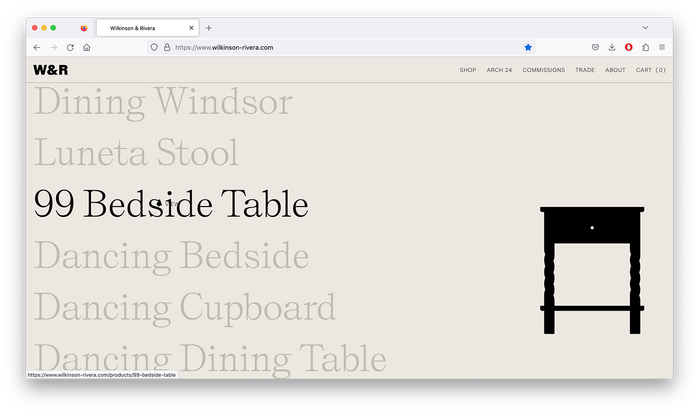Open the CART link
This screenshot has height=413, width=699.
(x=650, y=70)
